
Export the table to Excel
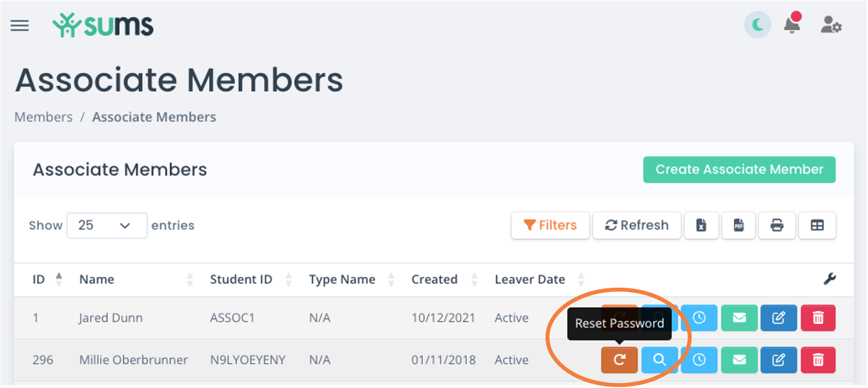coord(701,225)
